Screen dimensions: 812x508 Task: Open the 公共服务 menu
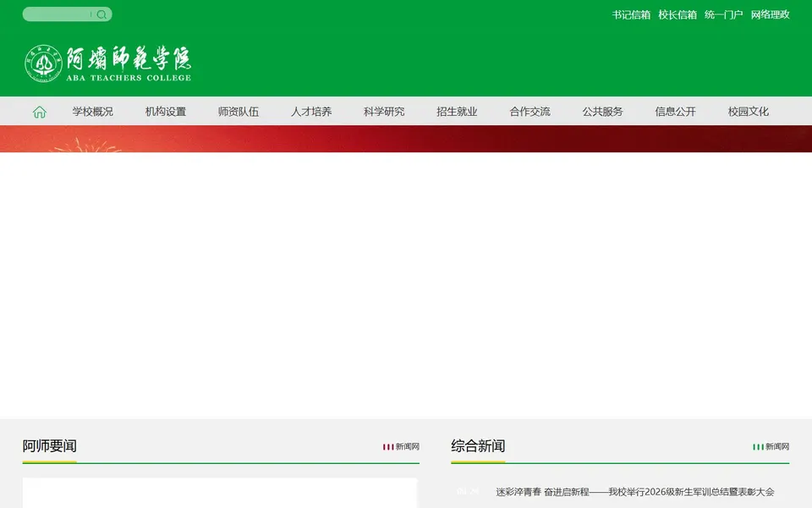[602, 112]
